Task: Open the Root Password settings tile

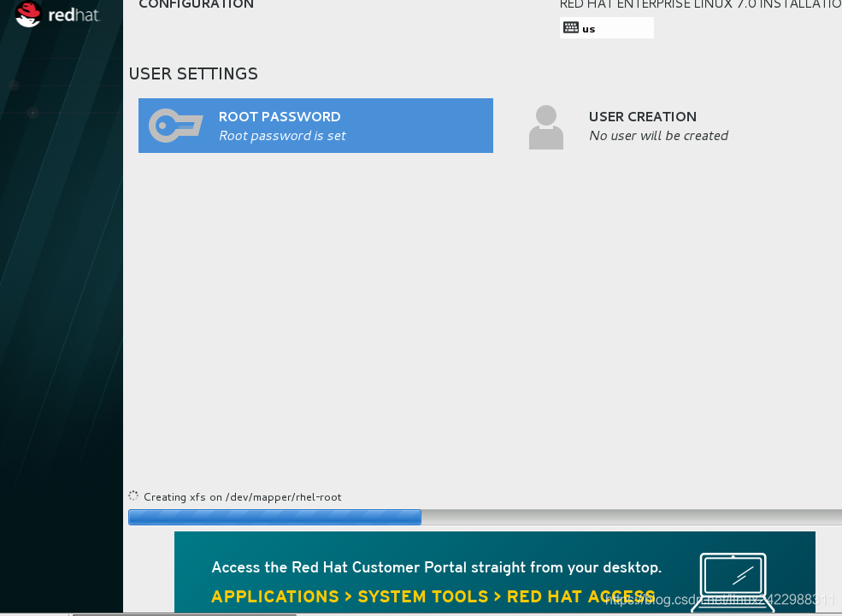Action: [x=315, y=126]
